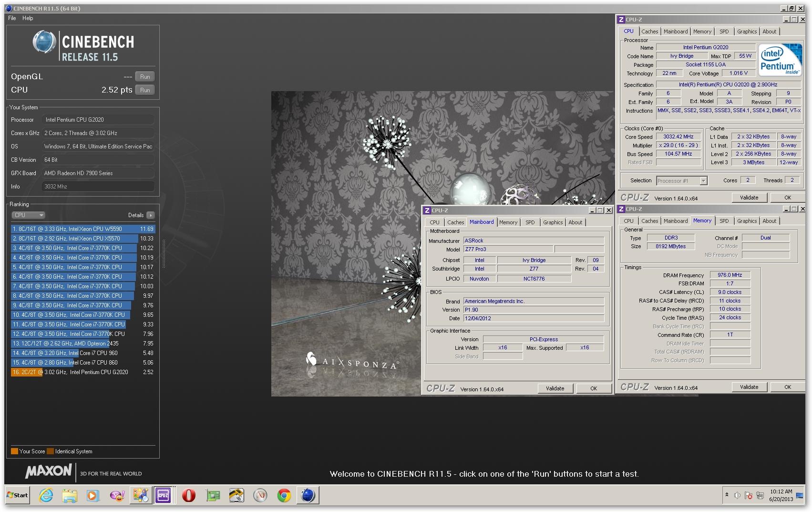This screenshot has width=812, height=512.
Task: Open the Cinebench File menu
Action: 12,18
